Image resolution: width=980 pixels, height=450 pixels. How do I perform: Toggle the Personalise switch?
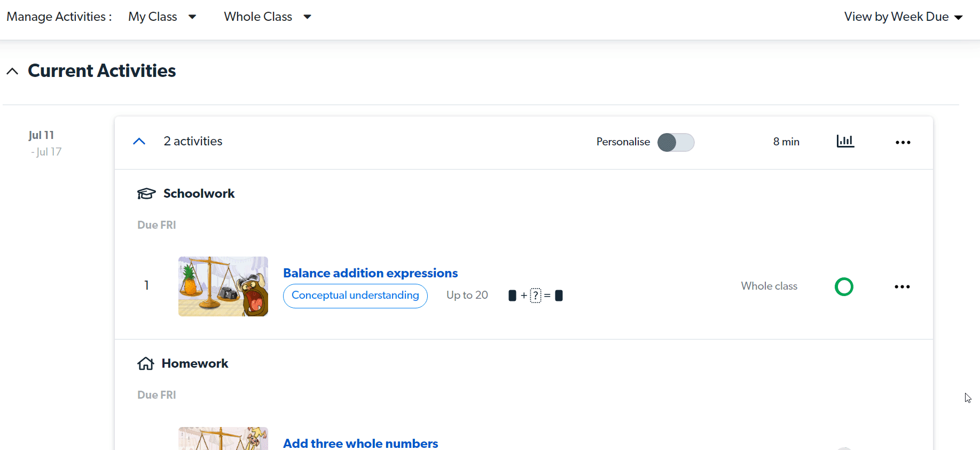(676, 142)
